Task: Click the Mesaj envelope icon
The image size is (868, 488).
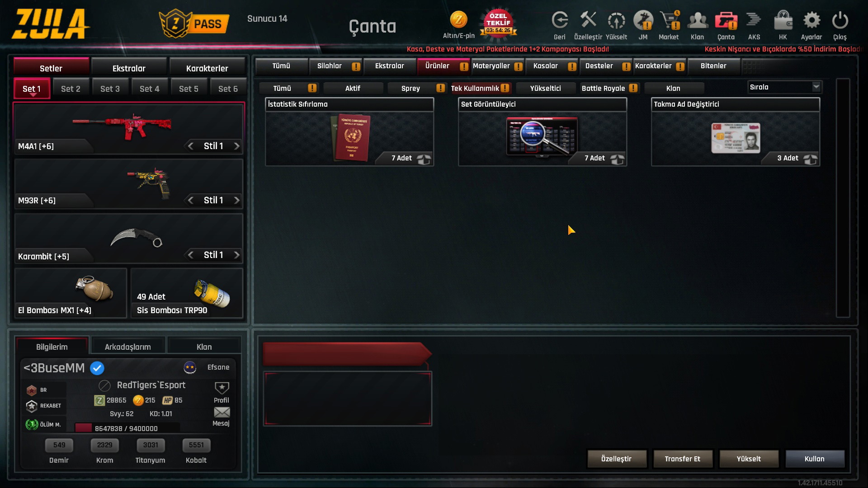Action: click(x=222, y=412)
